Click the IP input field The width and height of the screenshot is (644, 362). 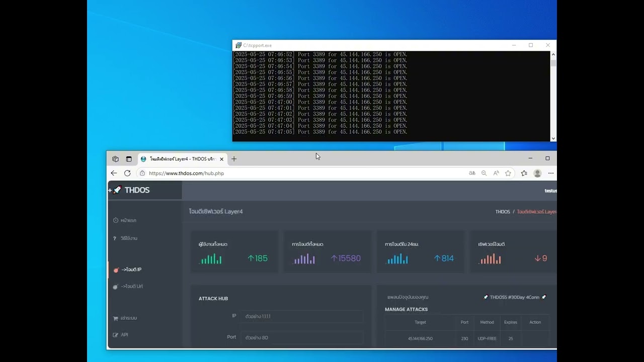(301, 316)
